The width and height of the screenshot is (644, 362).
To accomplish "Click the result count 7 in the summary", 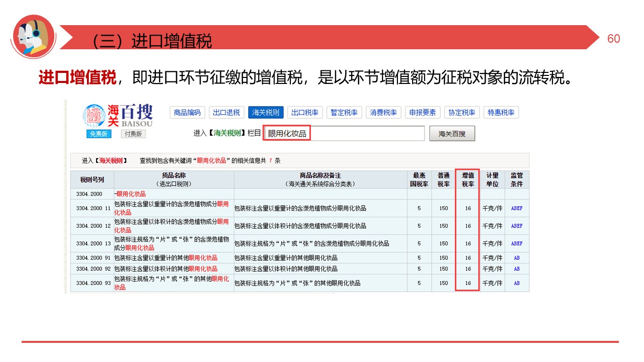I will 271,161.
